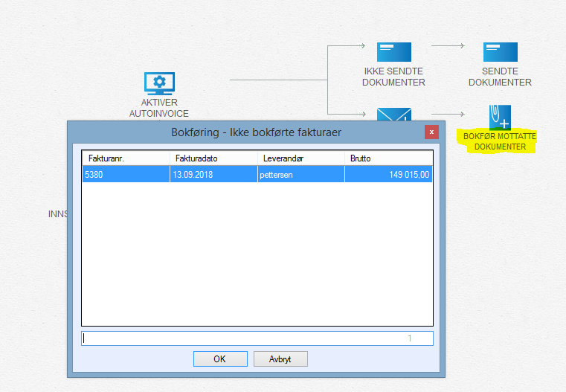This screenshot has height=392, width=566.
Task: Click the date 13.09.2018 cell
Action: 213,174
